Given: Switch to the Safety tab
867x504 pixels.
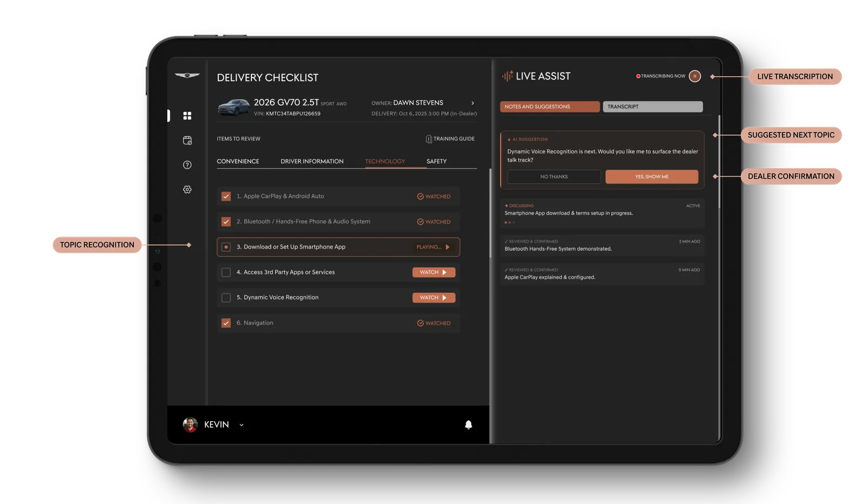Looking at the screenshot, I should [436, 161].
